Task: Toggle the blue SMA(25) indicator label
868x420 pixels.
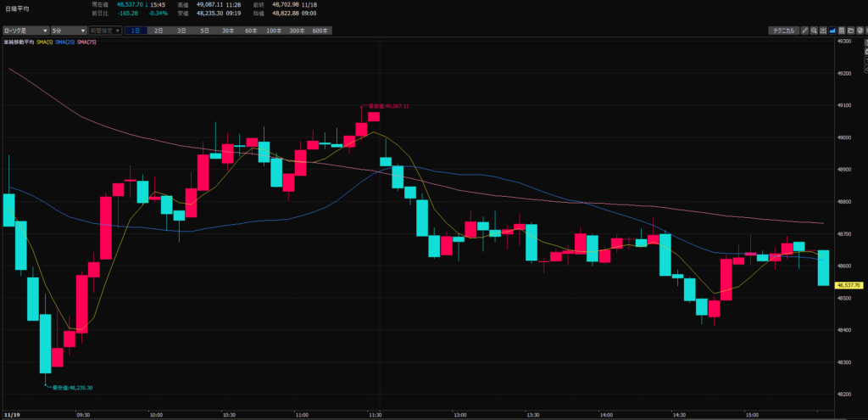Action: 65,42
